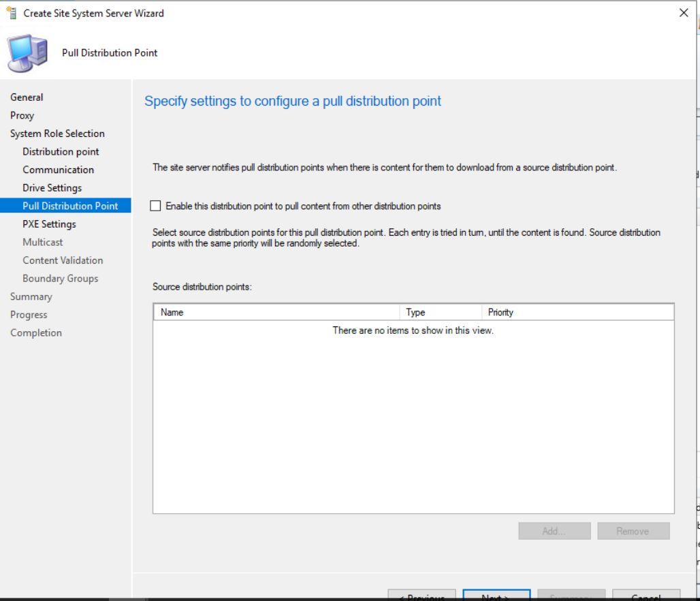This screenshot has width=700, height=601.
Task: Open the Proxy step in sidebar
Action: click(22, 116)
